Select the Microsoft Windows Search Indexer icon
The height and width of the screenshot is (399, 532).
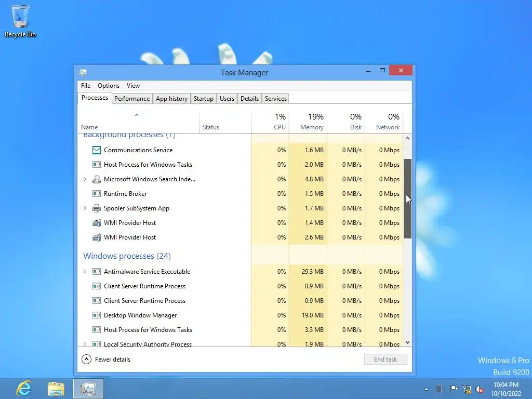(x=97, y=179)
